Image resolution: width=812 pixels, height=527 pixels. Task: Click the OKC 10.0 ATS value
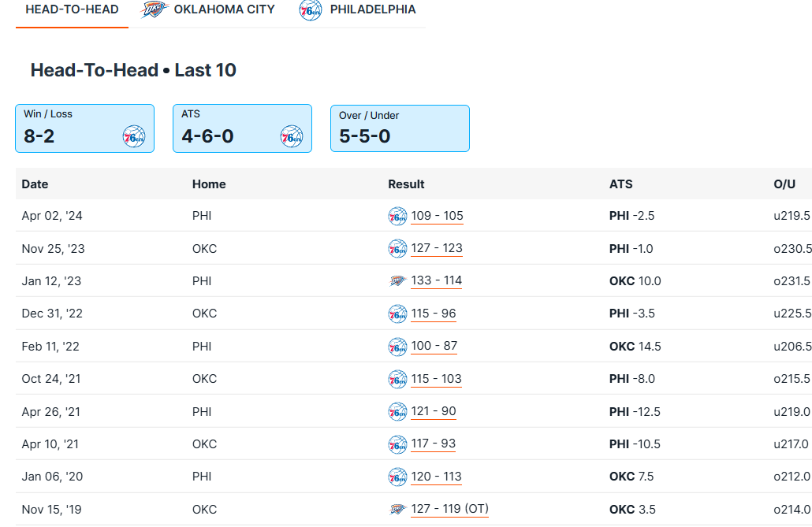635,281
